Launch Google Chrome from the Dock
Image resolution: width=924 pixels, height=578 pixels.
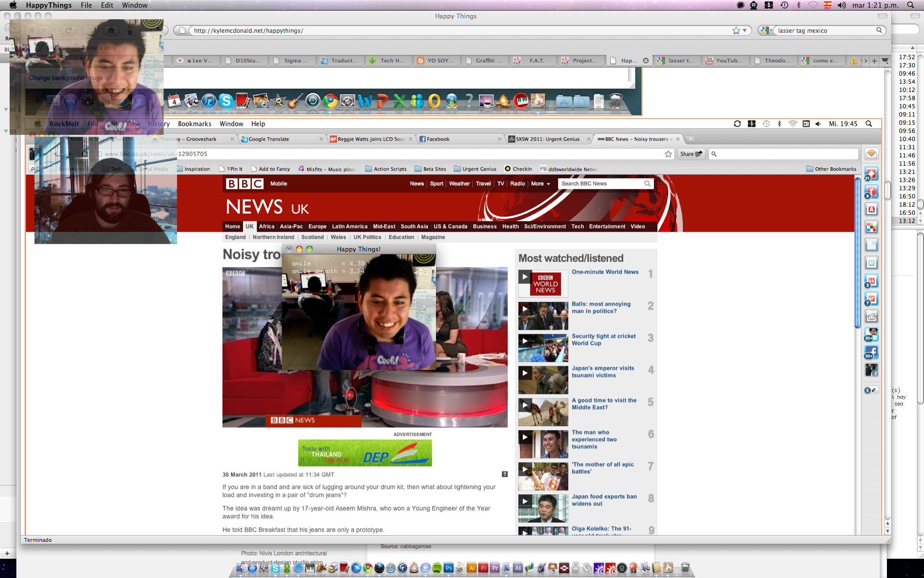pyautogui.click(x=368, y=568)
